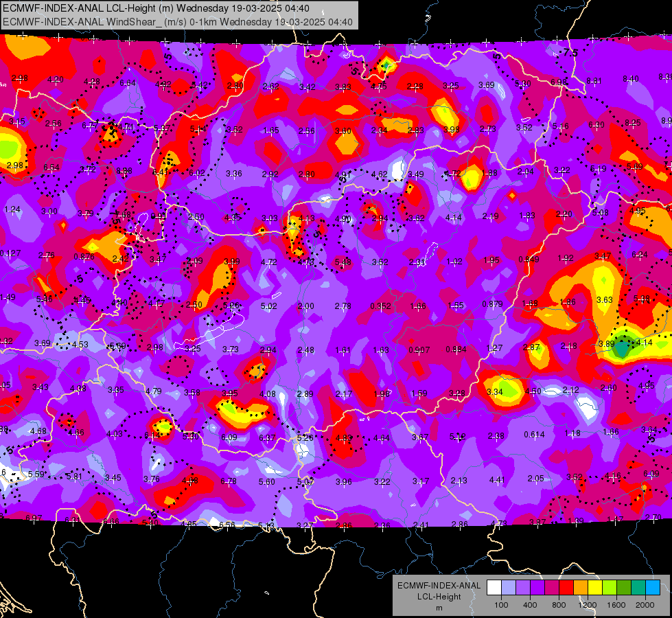Click the wind shear value 0.876
The width and height of the screenshot is (672, 618).
tap(84, 256)
